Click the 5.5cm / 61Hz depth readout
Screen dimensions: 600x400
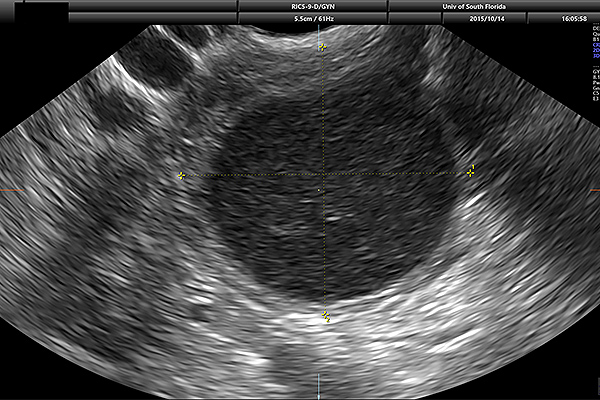(x=313, y=19)
